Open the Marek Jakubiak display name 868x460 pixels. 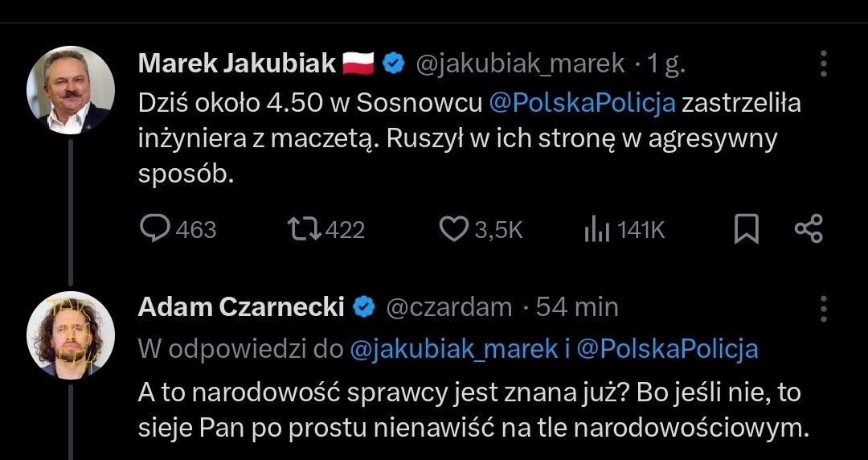pos(237,64)
